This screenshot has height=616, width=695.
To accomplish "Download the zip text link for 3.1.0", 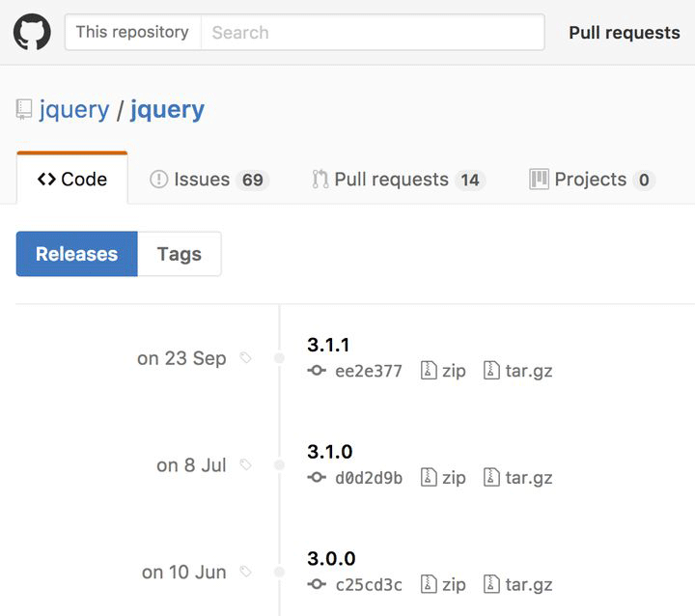I will point(454,478).
